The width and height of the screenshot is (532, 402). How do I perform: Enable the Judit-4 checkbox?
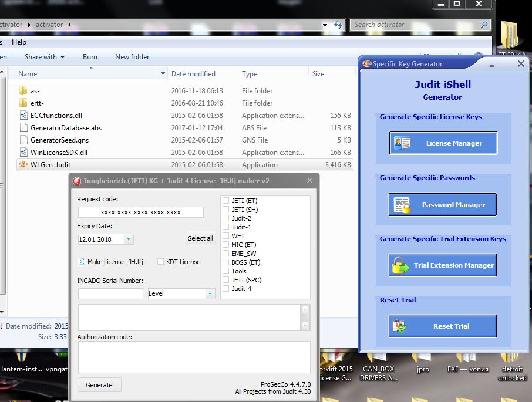225,289
